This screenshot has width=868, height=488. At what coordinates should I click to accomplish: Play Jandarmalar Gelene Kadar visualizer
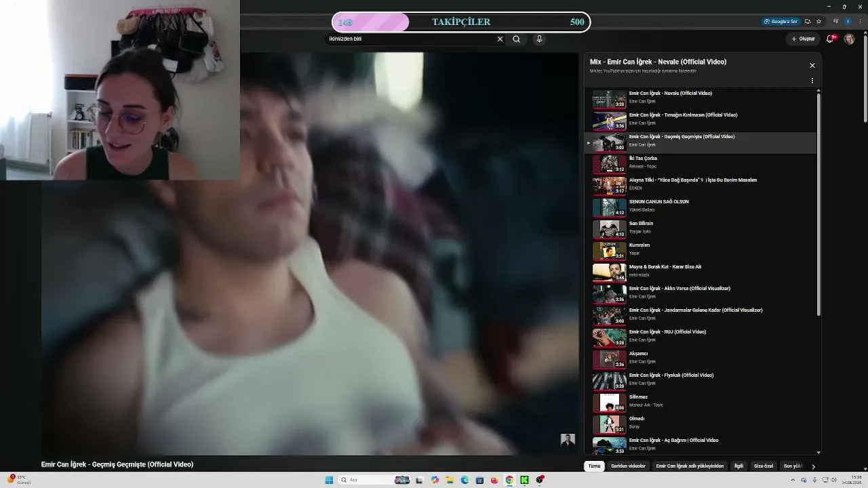tap(701, 316)
